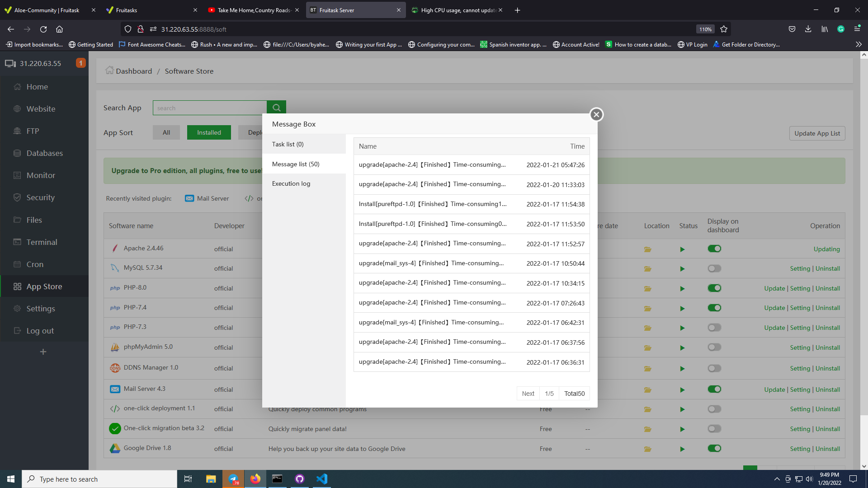Expand the add-new item with the plus icon

coord(43,352)
